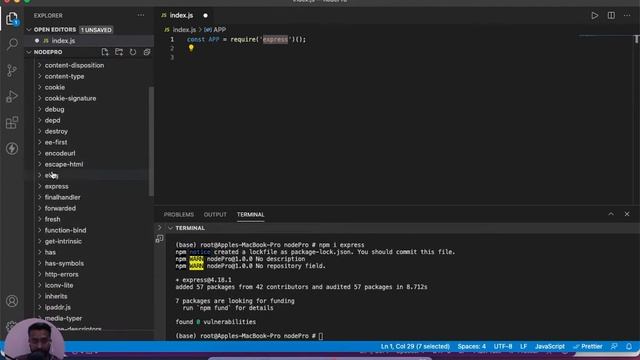The image size is (640, 360).
Task: Click index.js in the breadcrumb
Action: (184, 29)
